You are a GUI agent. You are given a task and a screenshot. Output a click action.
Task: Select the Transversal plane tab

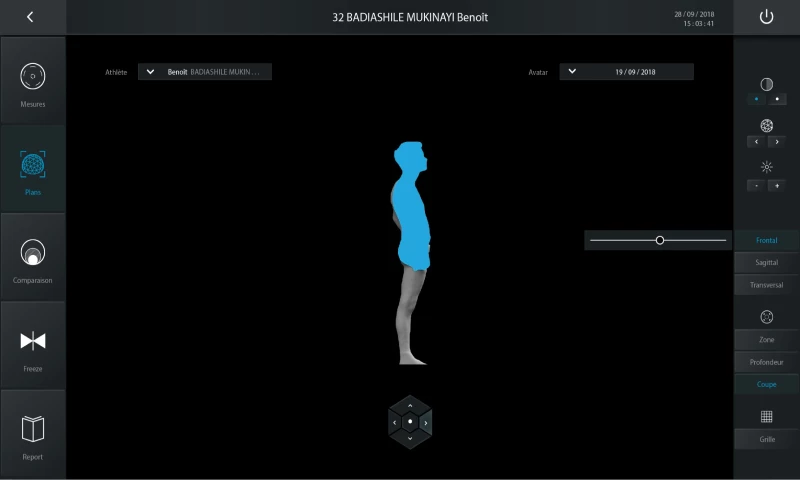coord(766,285)
